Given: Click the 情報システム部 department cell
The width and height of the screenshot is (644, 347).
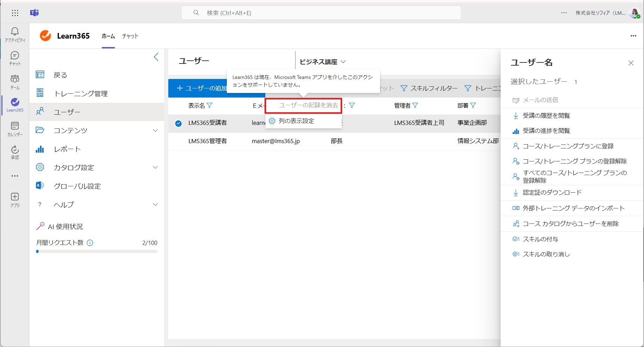Looking at the screenshot, I should [478, 141].
